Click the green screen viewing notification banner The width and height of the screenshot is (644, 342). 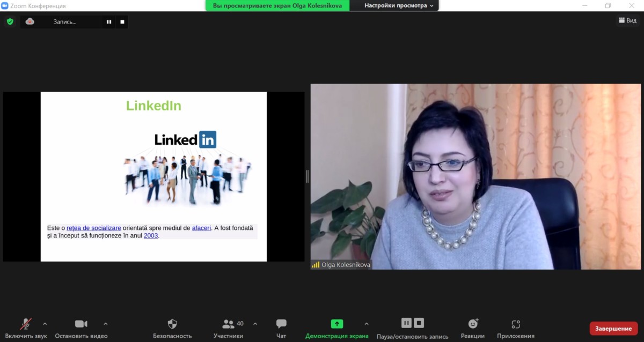(277, 5)
